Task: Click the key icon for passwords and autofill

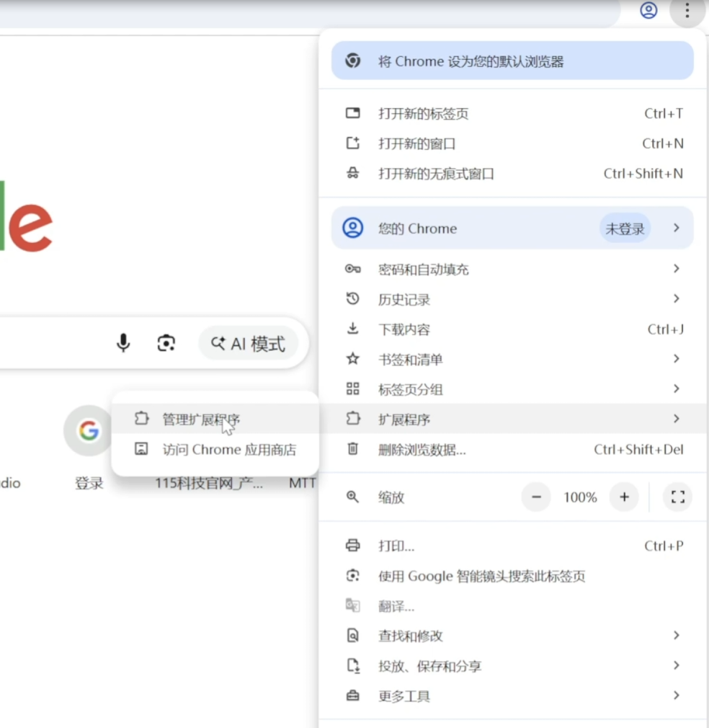Action: point(352,269)
